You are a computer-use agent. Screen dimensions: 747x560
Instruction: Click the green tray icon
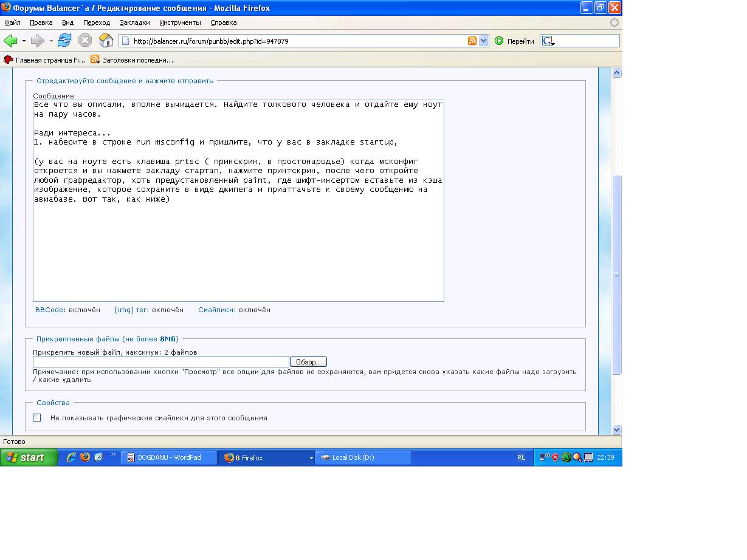pos(566,457)
